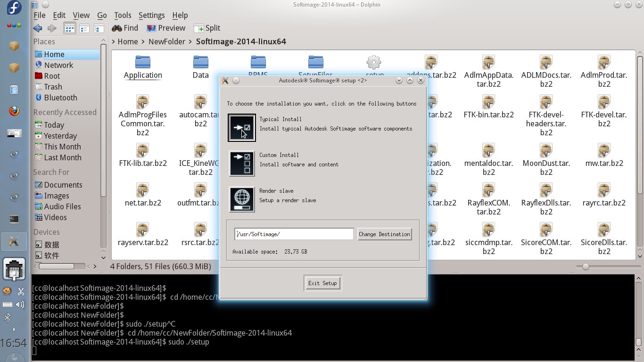This screenshot has width=644, height=362.
Task: Click the installation path input field
Action: 294,234
